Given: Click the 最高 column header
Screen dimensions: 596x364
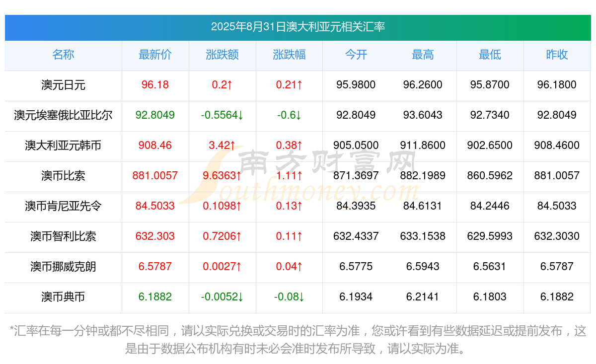Looking at the screenshot, I should click(423, 55).
